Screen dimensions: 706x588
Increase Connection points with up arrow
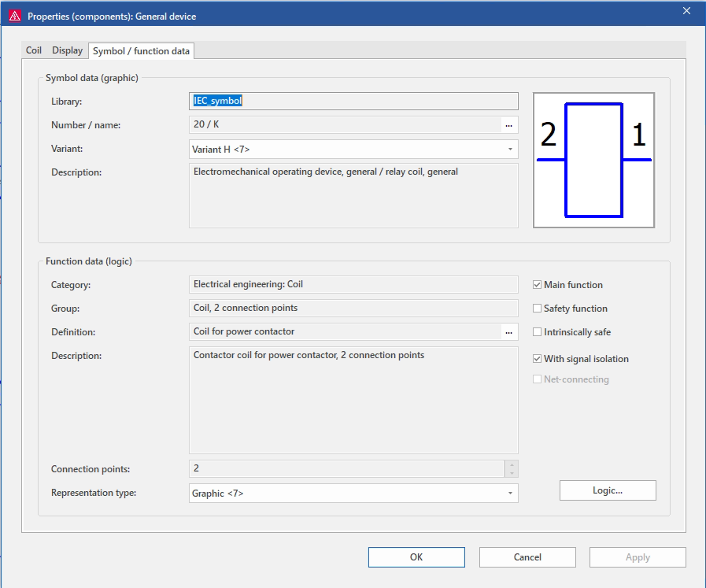(512, 464)
